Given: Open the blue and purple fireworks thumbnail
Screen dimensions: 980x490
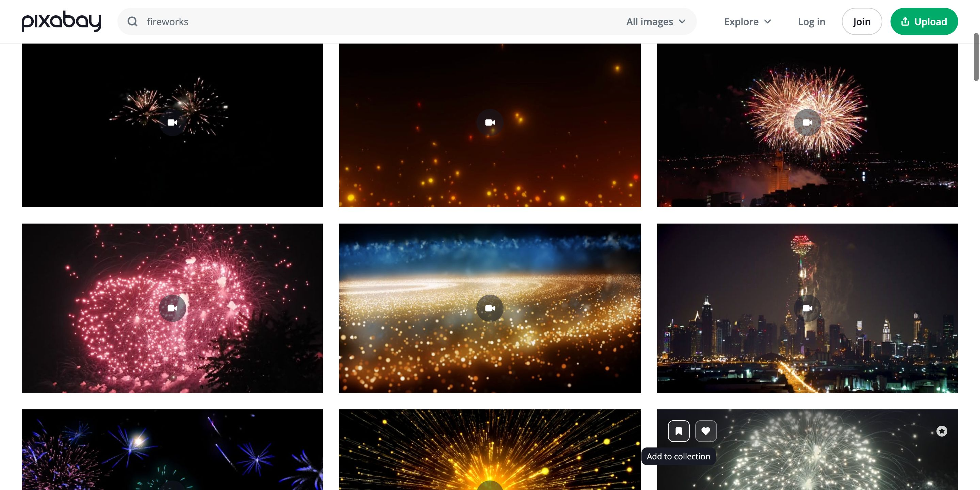Looking at the screenshot, I should 172,450.
